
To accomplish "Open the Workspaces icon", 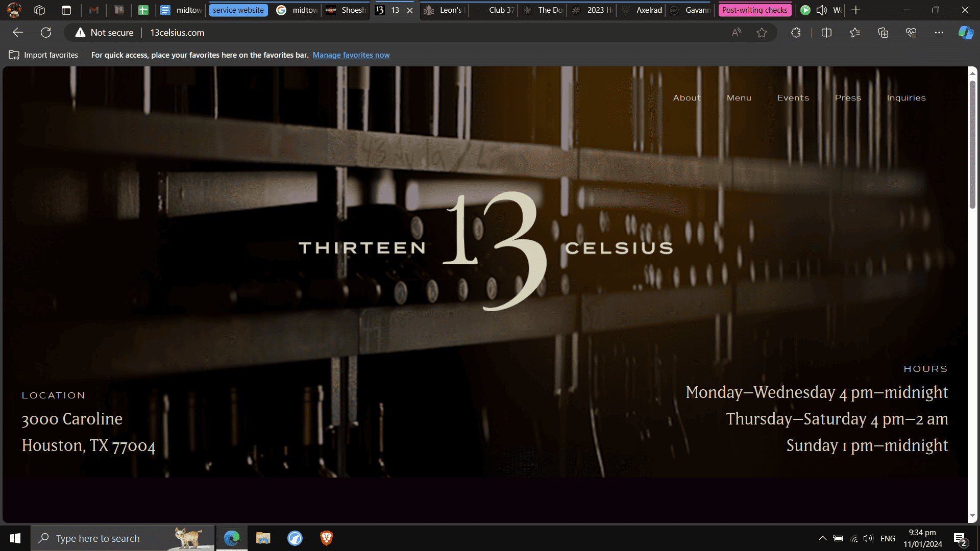I will (x=40, y=10).
